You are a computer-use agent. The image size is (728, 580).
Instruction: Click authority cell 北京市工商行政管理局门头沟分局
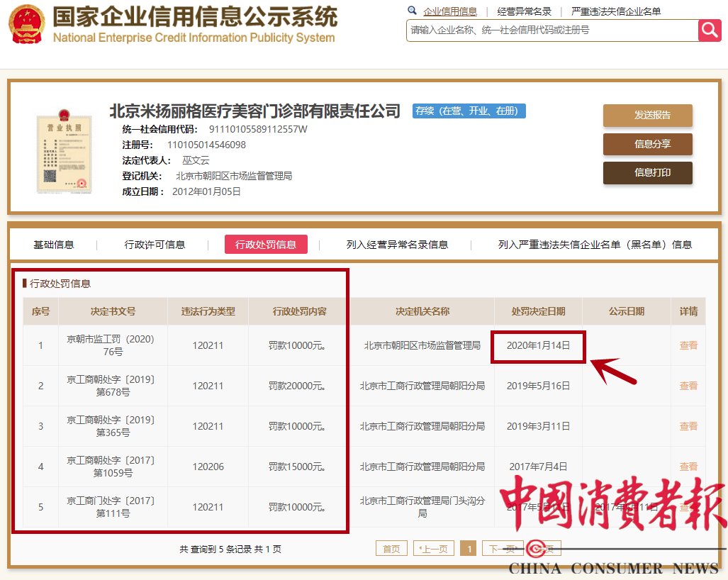click(x=422, y=507)
